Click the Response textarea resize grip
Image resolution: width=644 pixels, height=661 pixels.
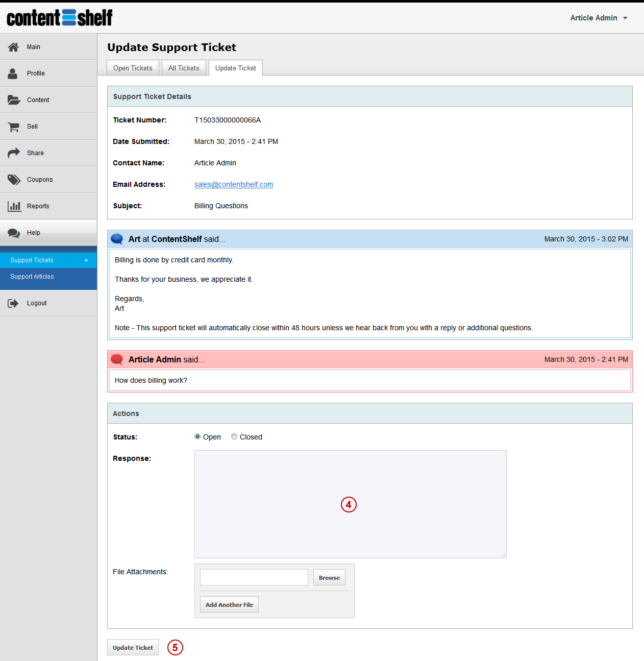click(503, 555)
